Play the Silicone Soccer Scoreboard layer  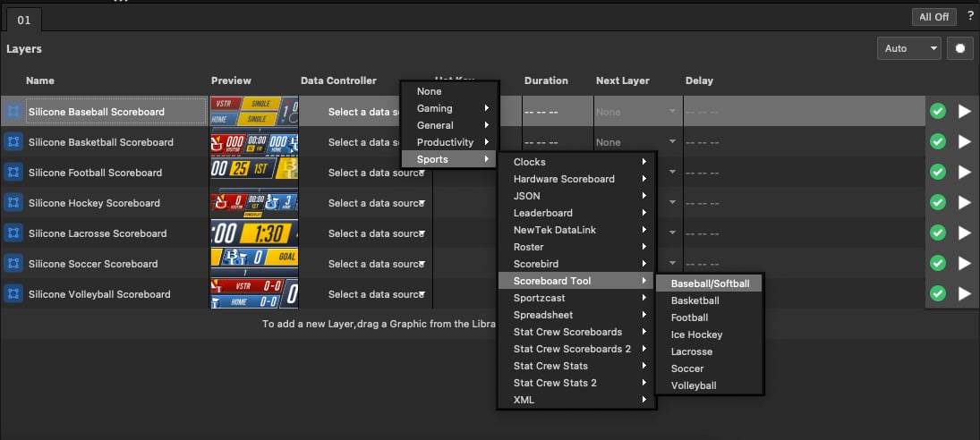pos(965,264)
